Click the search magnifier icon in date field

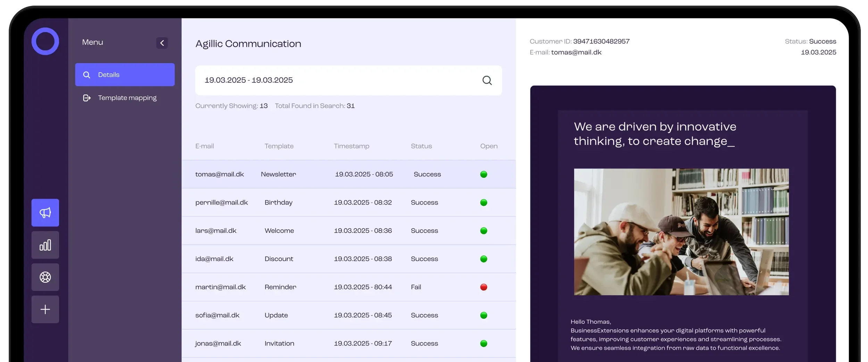[487, 81]
